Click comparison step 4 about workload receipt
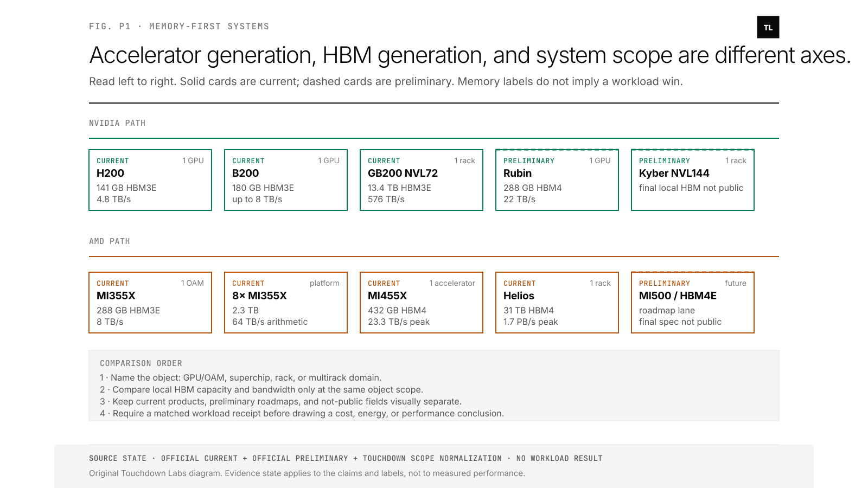Viewport: 868px width, 488px height. (302, 414)
